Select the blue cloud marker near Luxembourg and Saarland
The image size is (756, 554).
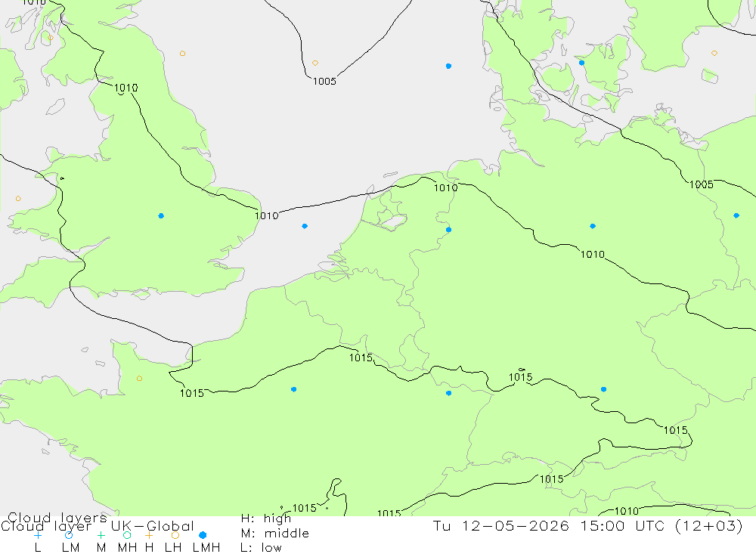click(448, 394)
